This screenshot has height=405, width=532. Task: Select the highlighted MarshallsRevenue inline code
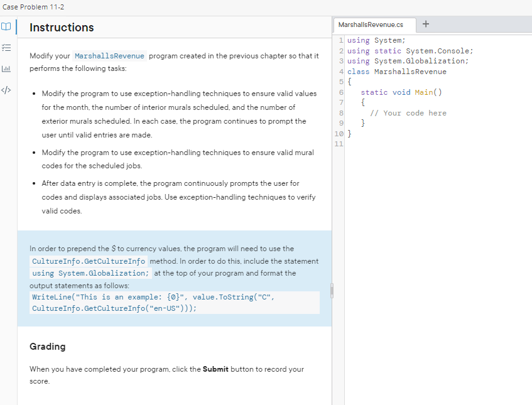click(x=109, y=55)
